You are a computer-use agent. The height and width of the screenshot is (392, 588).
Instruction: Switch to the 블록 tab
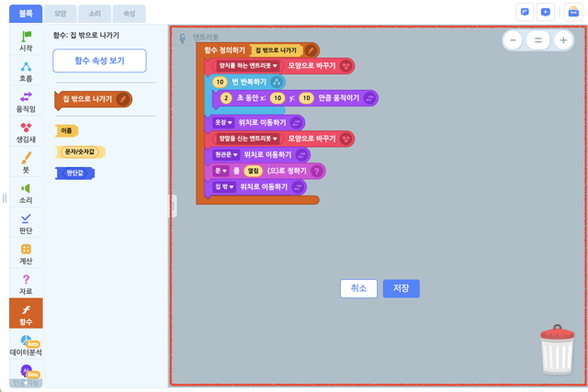(x=26, y=14)
